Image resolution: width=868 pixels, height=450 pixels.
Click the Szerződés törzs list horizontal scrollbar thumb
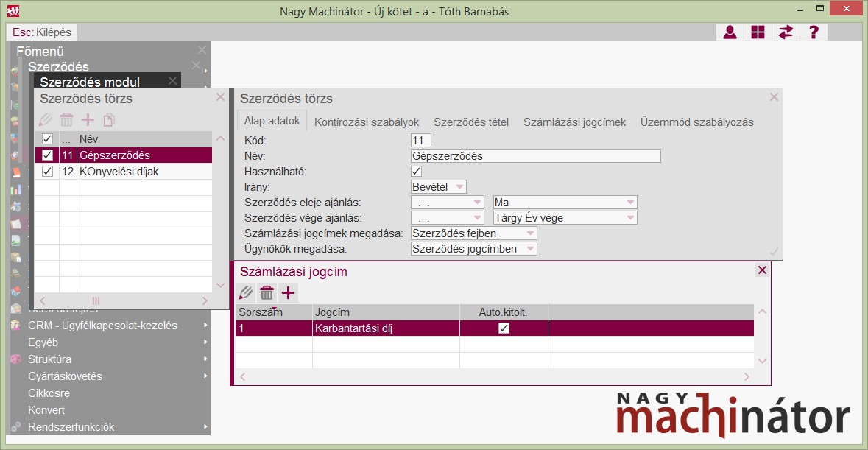pyautogui.click(x=96, y=300)
